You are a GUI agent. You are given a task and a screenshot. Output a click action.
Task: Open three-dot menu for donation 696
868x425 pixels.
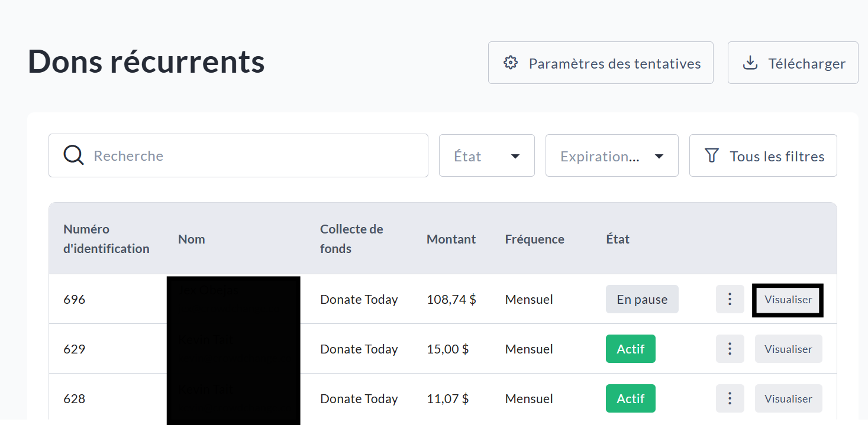730,299
